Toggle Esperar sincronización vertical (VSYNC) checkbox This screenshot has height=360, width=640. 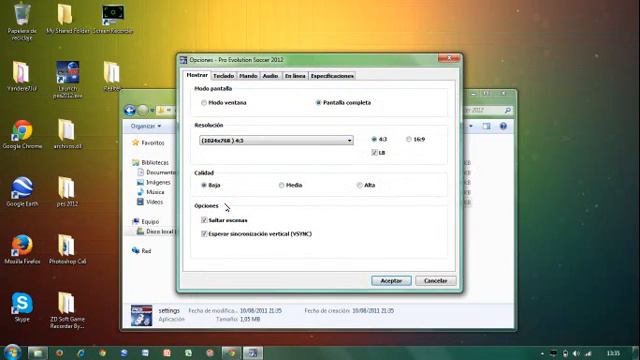pos(204,234)
